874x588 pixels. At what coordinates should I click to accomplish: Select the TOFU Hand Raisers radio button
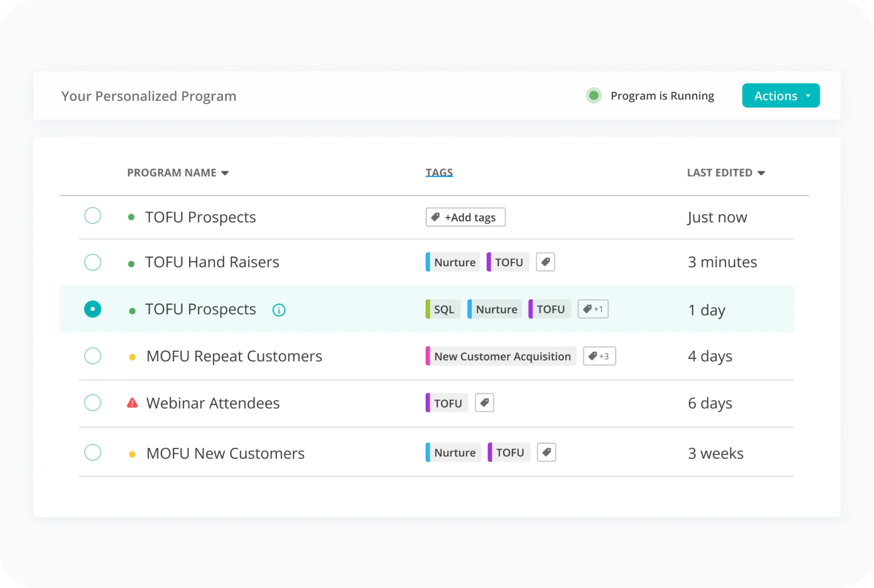[x=93, y=262]
